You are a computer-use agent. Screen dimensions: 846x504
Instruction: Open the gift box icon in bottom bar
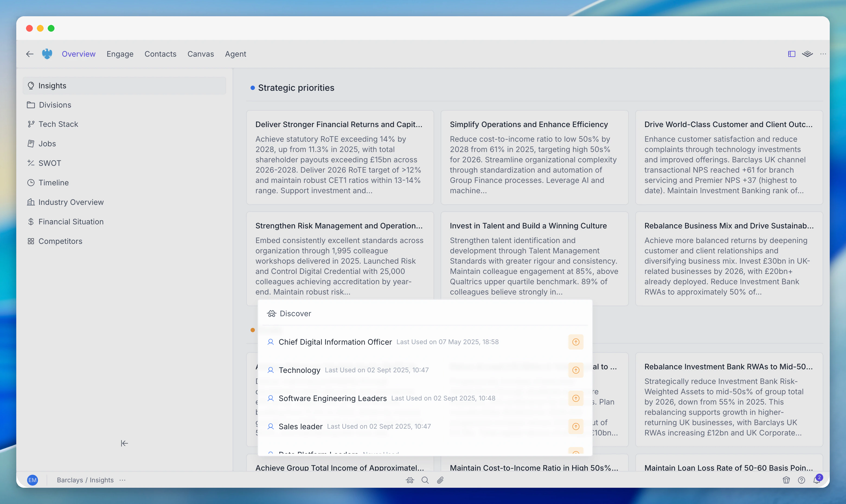coord(786,480)
